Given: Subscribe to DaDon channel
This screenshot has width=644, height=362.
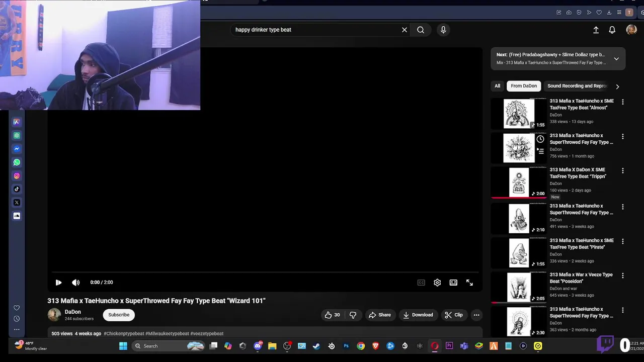Looking at the screenshot, I should click(119, 315).
